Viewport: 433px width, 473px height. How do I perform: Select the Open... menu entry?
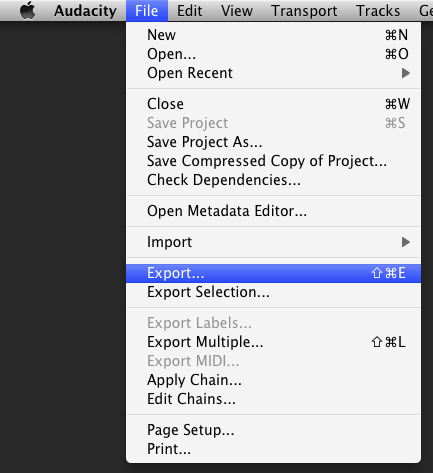coord(273,54)
